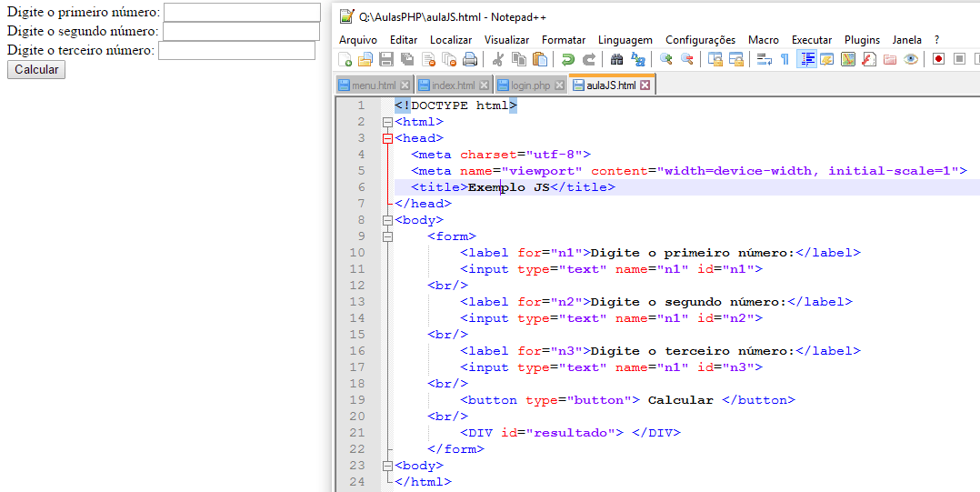Create a new file with New icon
This screenshot has width=980, height=492.
345,59
